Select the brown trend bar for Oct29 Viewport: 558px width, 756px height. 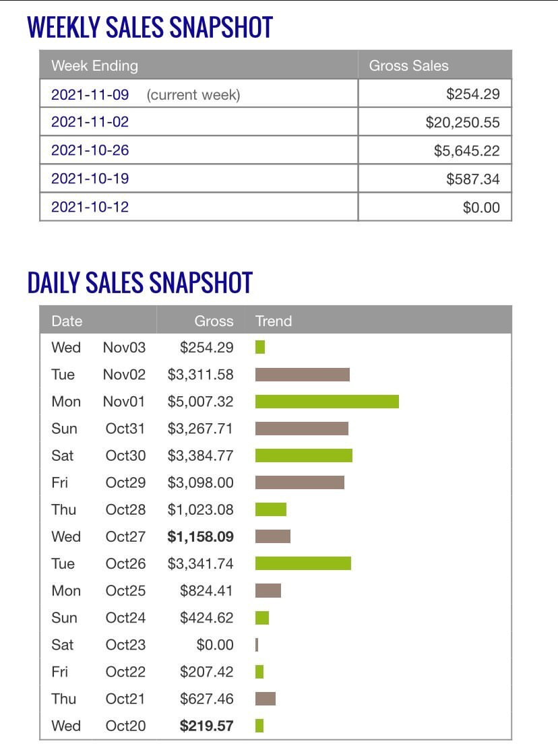coord(300,482)
